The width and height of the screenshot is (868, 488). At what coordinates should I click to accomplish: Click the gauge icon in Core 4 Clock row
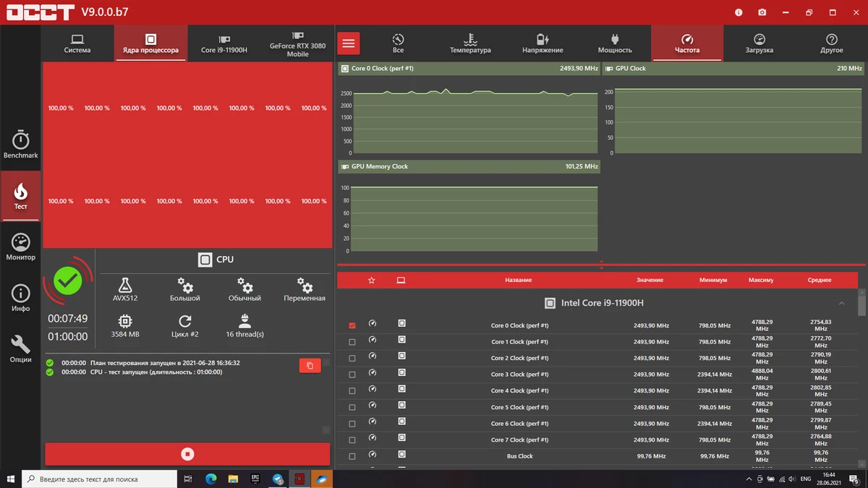[373, 389]
